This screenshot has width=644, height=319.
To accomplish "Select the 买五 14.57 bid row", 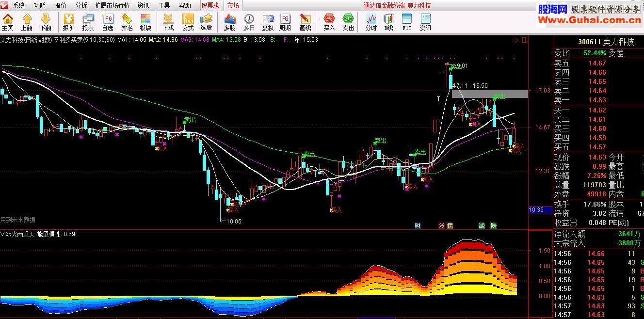I will click(x=598, y=147).
